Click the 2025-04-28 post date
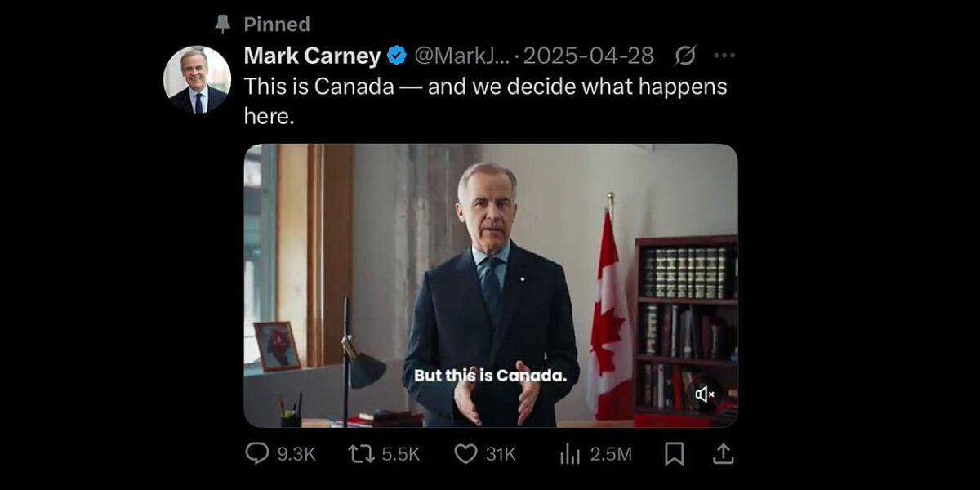 click(588, 56)
